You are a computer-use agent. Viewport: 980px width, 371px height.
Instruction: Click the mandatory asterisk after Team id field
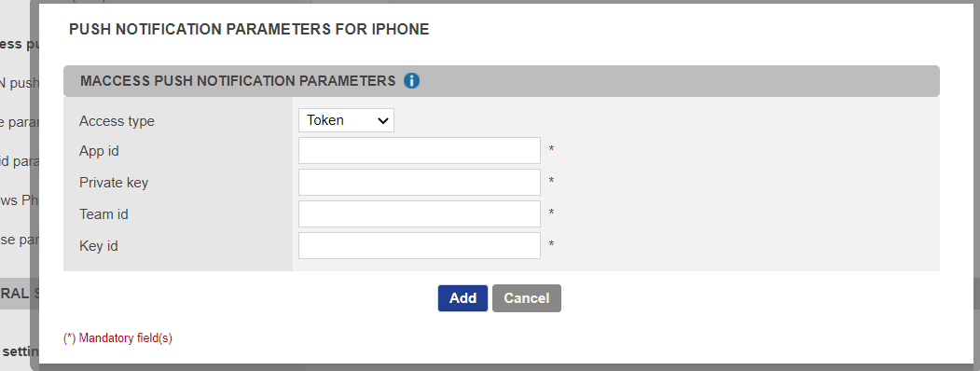tap(551, 213)
